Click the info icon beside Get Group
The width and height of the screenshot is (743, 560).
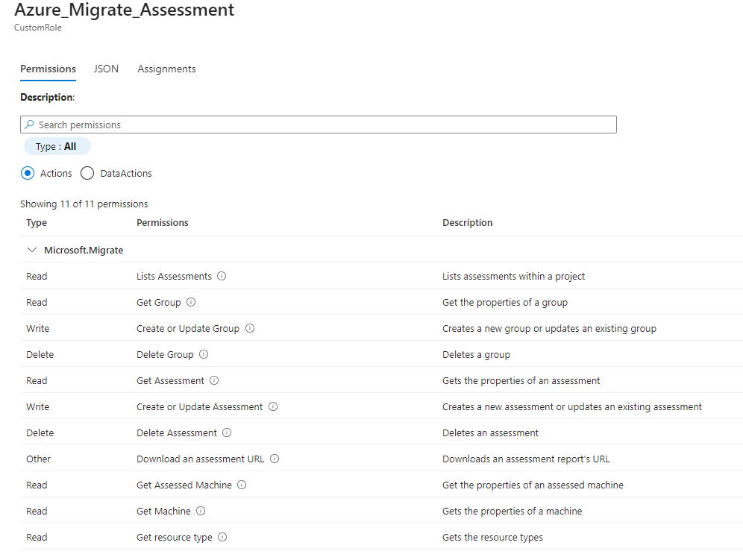click(x=192, y=302)
